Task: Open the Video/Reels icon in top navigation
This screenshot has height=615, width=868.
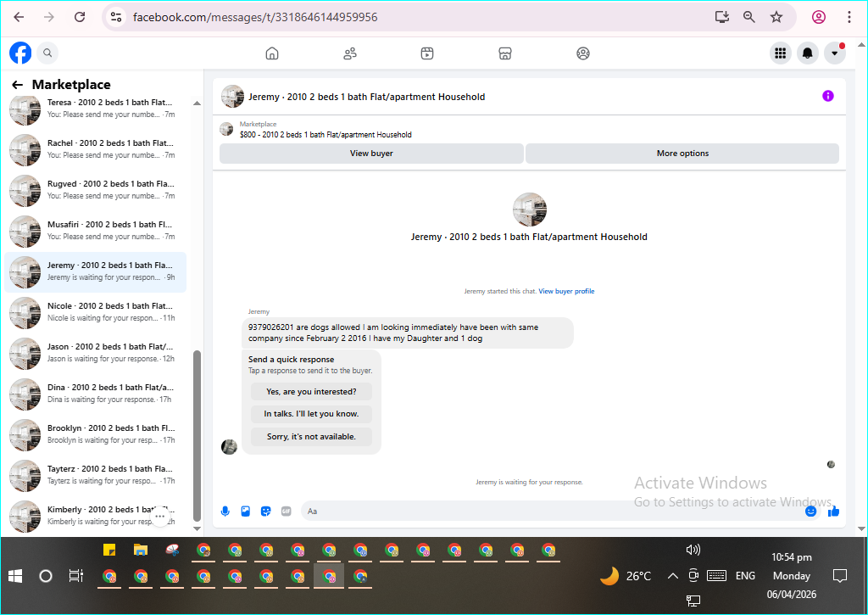Action: click(427, 53)
